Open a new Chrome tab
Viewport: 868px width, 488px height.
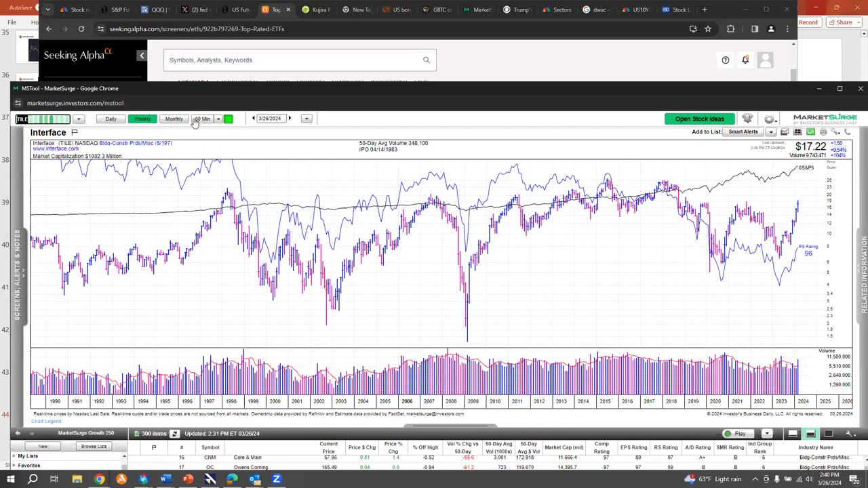[x=704, y=9]
